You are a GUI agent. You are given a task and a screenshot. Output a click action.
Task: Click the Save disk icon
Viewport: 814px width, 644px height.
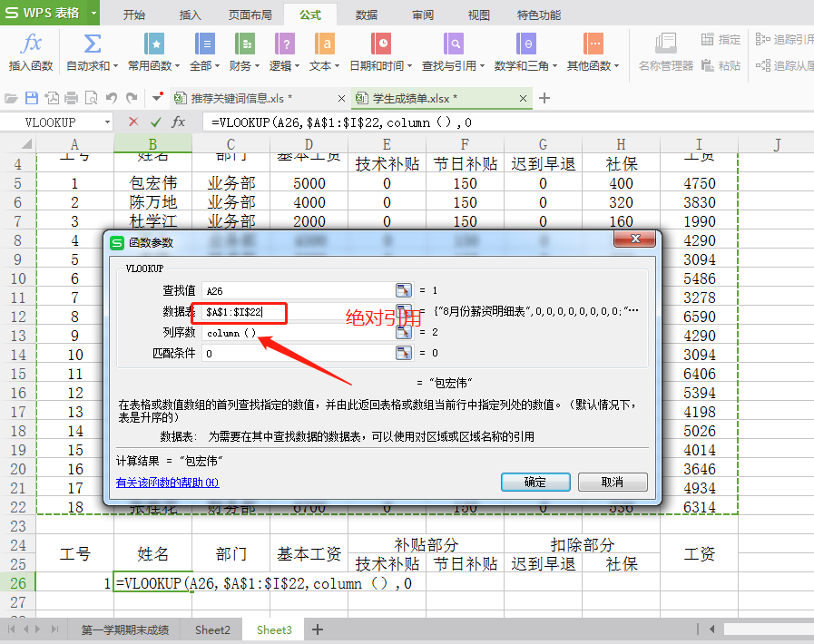[x=31, y=98]
